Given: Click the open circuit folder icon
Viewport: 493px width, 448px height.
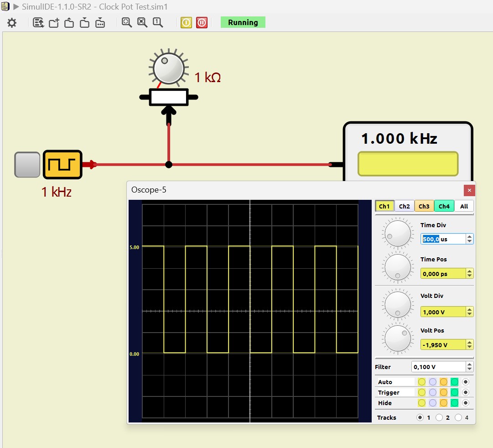Looking at the screenshot, I should (x=69, y=23).
